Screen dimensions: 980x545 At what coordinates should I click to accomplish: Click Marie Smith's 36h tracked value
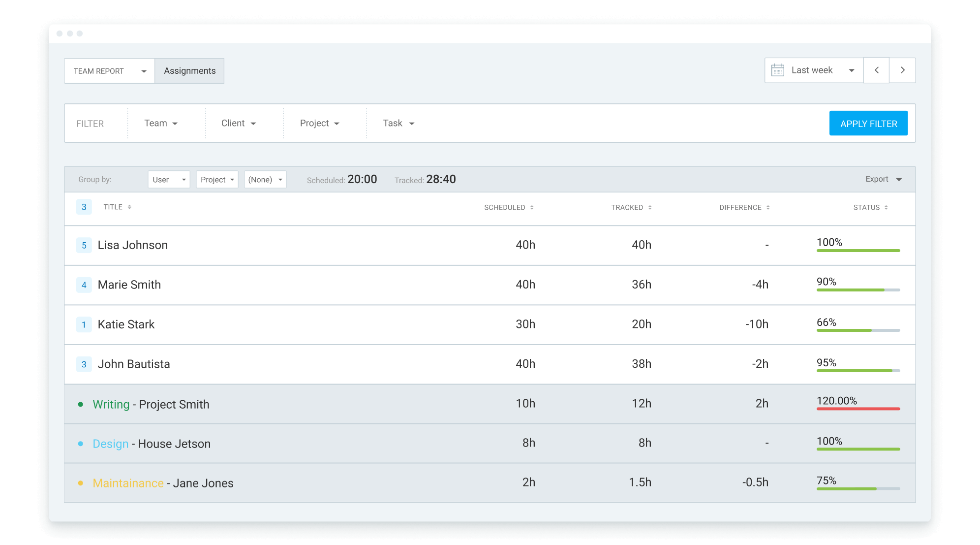pyautogui.click(x=642, y=285)
